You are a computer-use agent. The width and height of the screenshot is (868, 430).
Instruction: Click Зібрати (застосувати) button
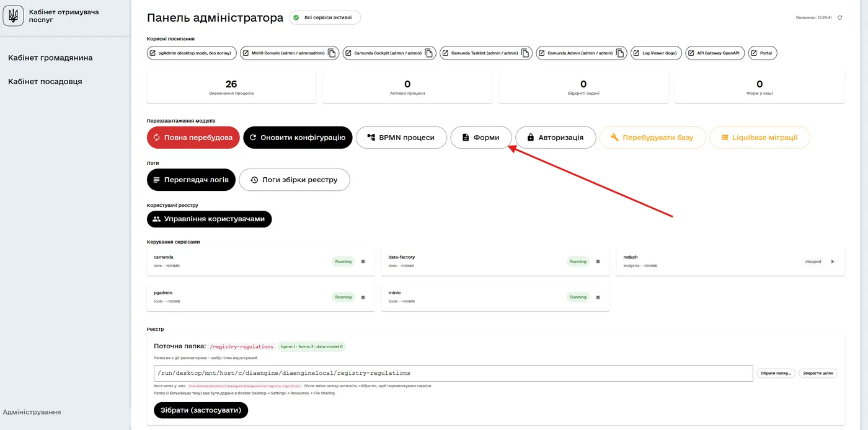[201, 410]
